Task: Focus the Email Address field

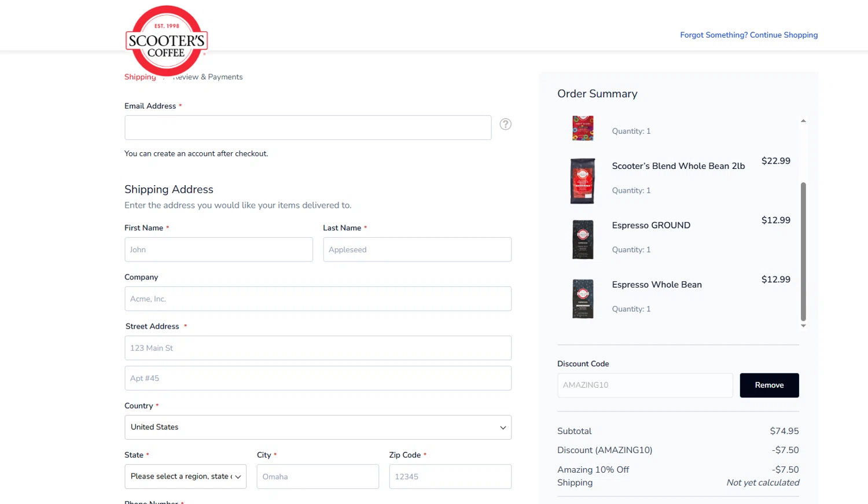Action: [308, 127]
